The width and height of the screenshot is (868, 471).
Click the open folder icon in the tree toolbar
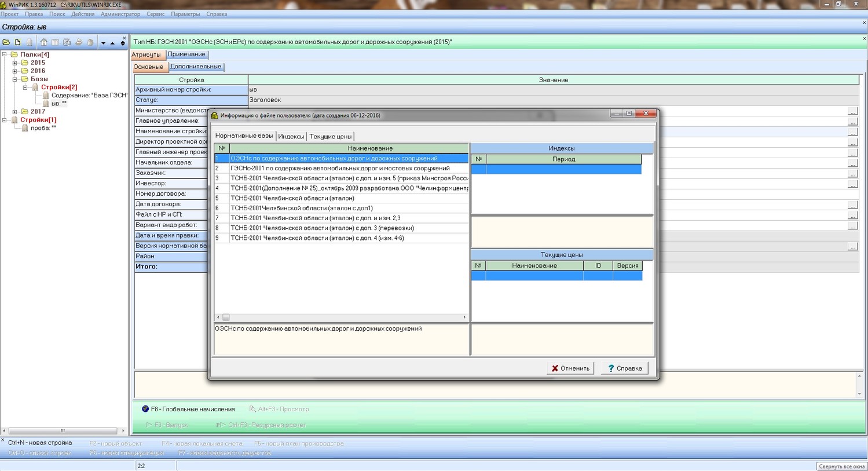6,42
